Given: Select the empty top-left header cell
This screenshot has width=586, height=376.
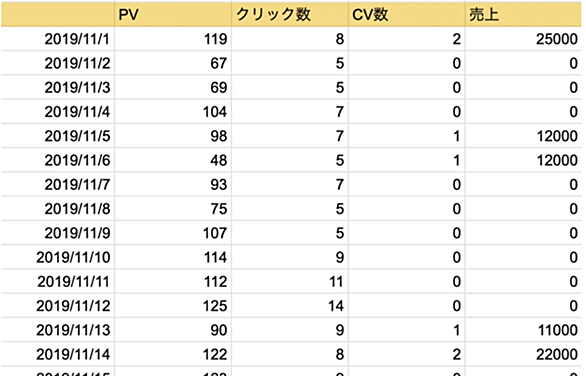Looking at the screenshot, I should pos(58,15).
